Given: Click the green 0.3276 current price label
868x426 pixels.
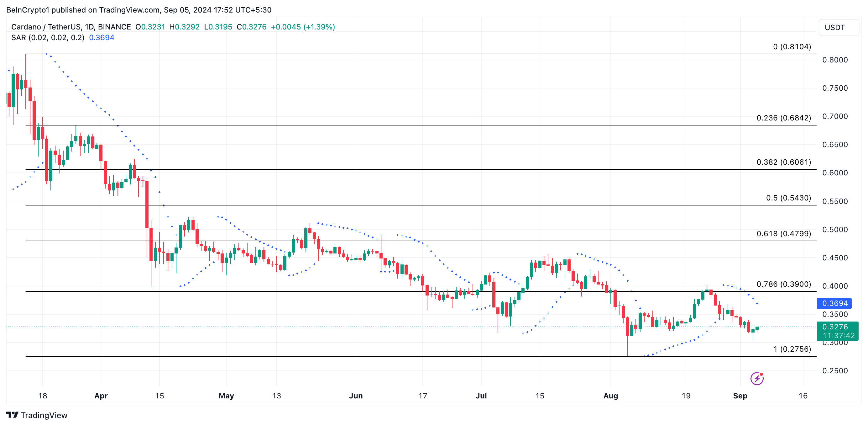Looking at the screenshot, I should click(835, 327).
